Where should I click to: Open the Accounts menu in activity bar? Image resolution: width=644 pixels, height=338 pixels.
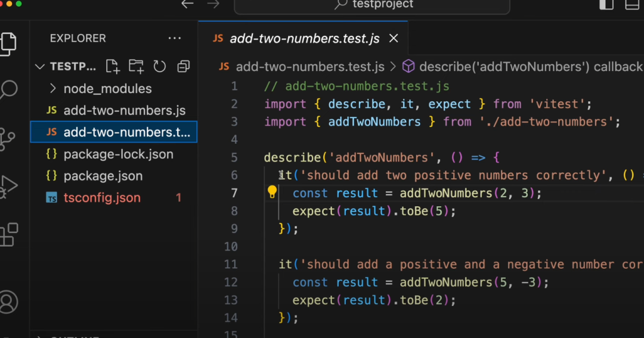tap(8, 302)
